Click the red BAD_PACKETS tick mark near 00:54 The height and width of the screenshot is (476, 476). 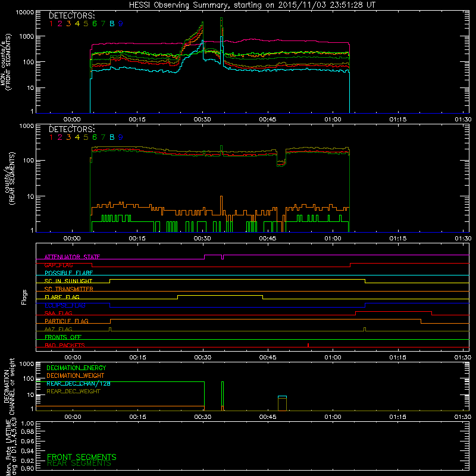(x=308, y=345)
